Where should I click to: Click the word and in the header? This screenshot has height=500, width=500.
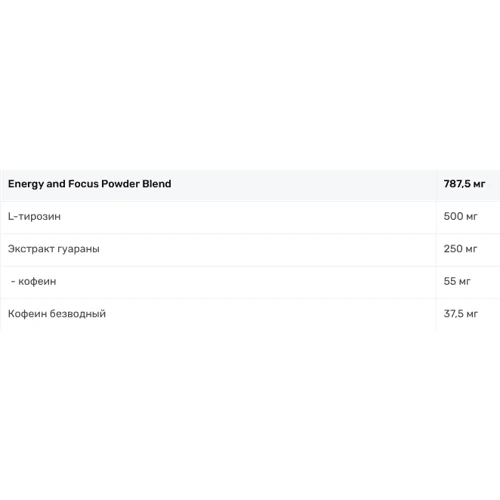(x=56, y=184)
